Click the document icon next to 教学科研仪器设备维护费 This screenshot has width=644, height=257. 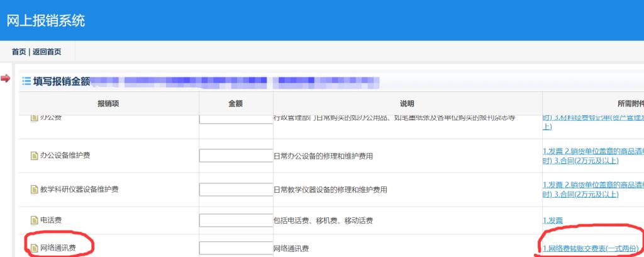[35, 190]
